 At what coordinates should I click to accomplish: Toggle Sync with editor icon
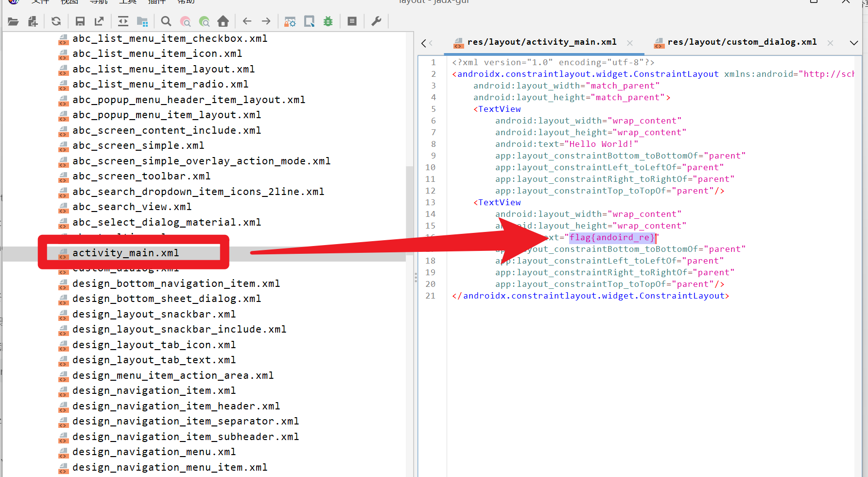pos(123,21)
